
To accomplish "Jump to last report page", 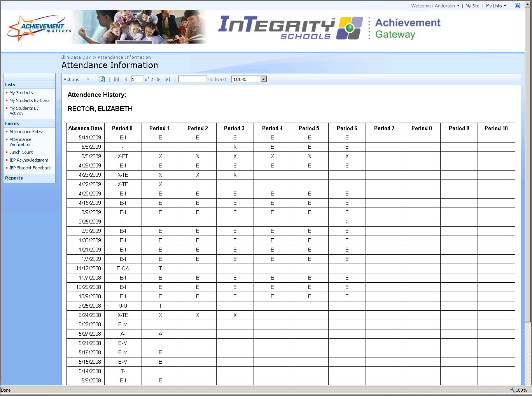I will [x=168, y=79].
